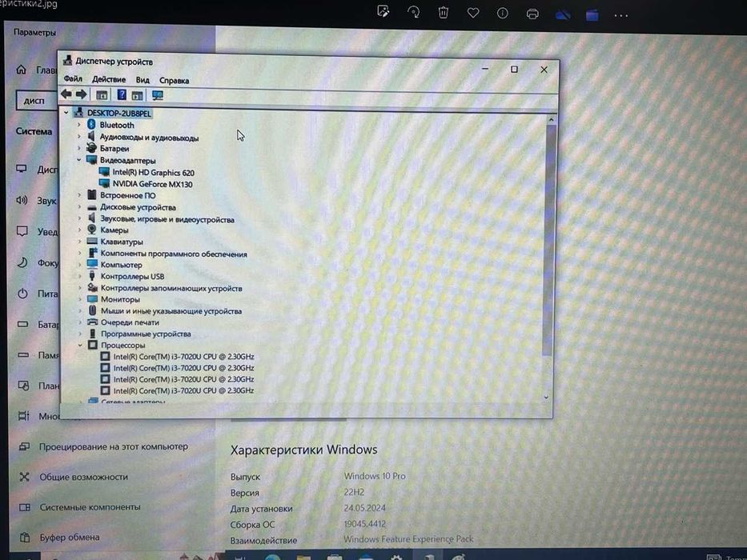Screen dimensions: 747x560
Task: Open the edit image tool in viewer
Action: [x=383, y=11]
